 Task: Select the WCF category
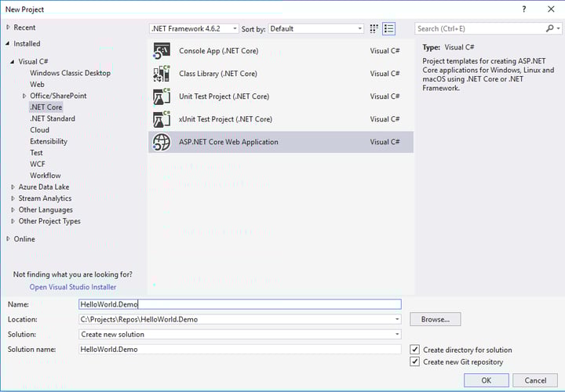[x=38, y=164]
